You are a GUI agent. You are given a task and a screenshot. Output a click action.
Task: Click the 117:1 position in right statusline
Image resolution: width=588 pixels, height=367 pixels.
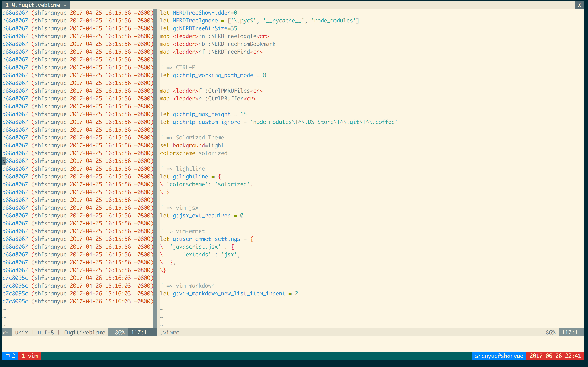click(x=570, y=332)
